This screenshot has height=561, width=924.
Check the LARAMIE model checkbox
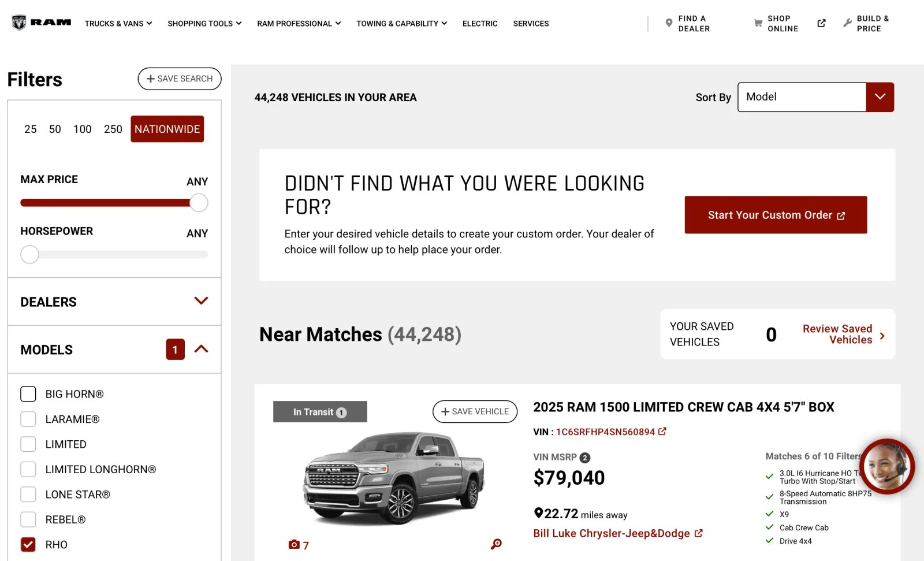tap(28, 419)
